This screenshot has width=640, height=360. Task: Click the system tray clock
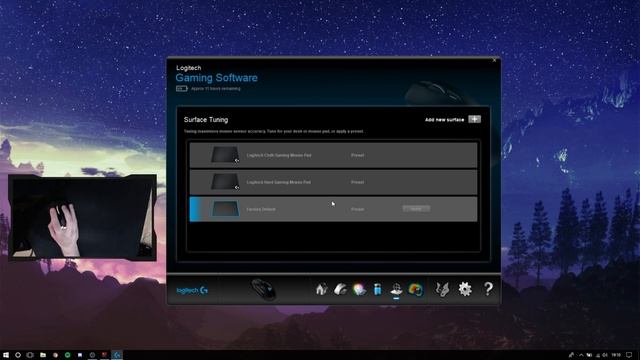616,355
